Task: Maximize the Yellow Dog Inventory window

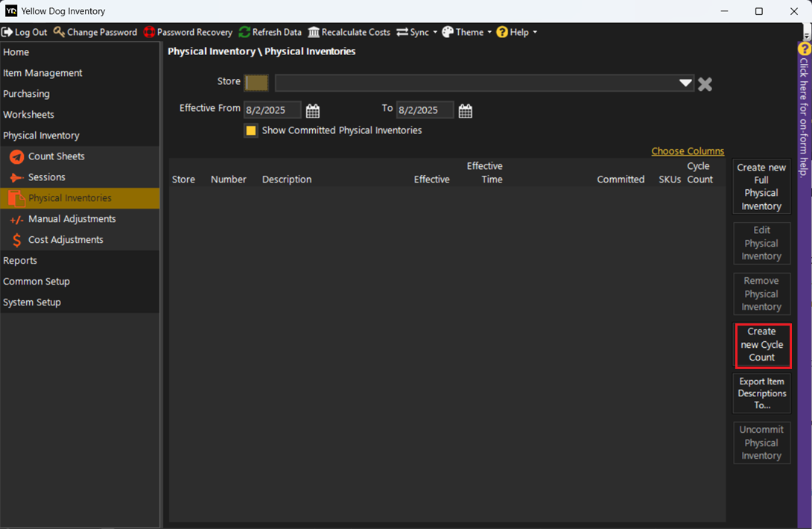Action: [758, 11]
